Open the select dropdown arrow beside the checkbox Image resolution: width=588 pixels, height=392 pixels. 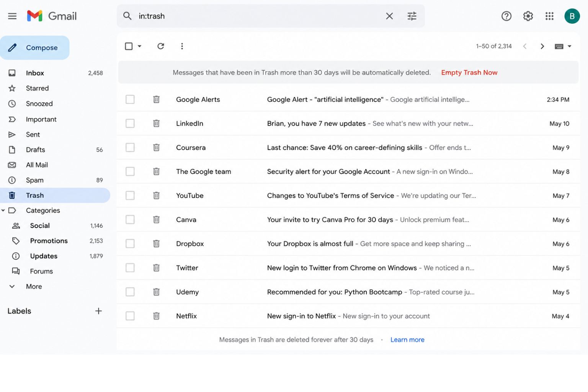139,46
